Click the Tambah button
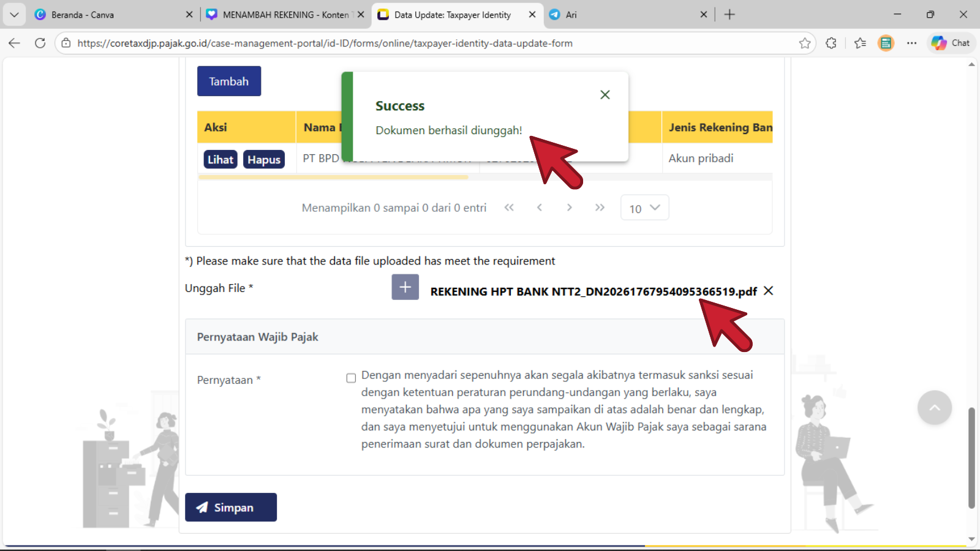 point(229,81)
